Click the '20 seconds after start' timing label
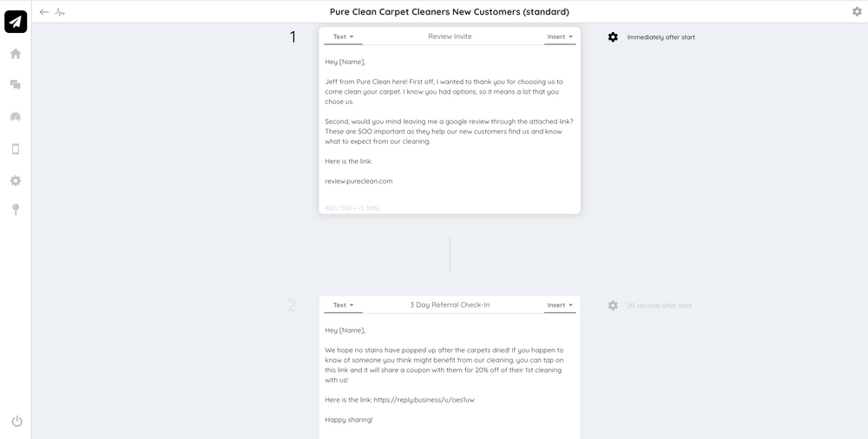The width and height of the screenshot is (868, 439). tap(659, 305)
